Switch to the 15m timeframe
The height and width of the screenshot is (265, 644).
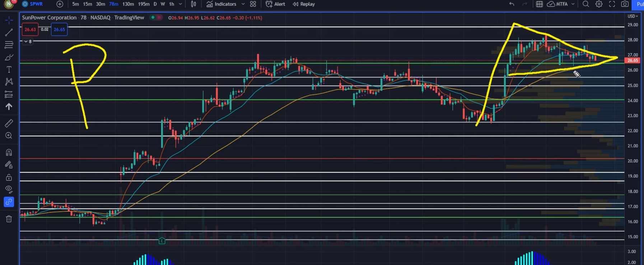tap(87, 4)
